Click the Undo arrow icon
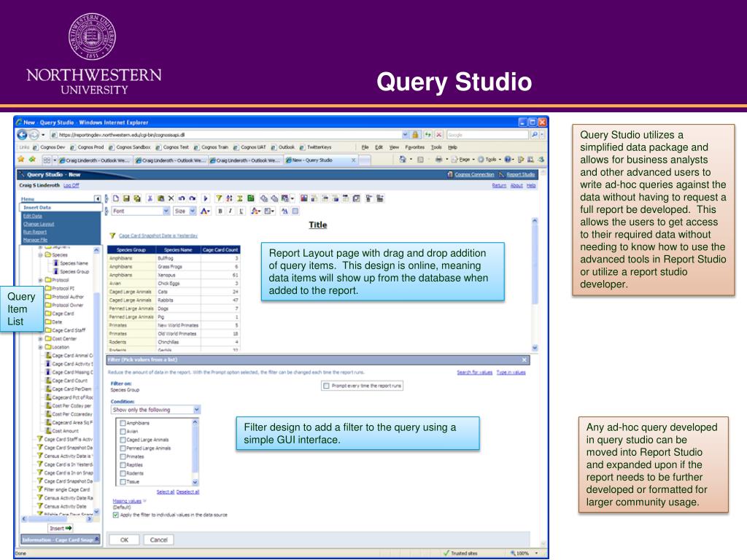The image size is (747, 560). tap(182, 198)
